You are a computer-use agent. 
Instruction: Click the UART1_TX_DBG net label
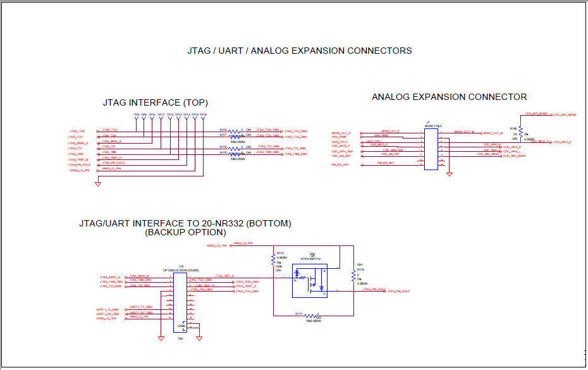pyautogui.click(x=141, y=307)
